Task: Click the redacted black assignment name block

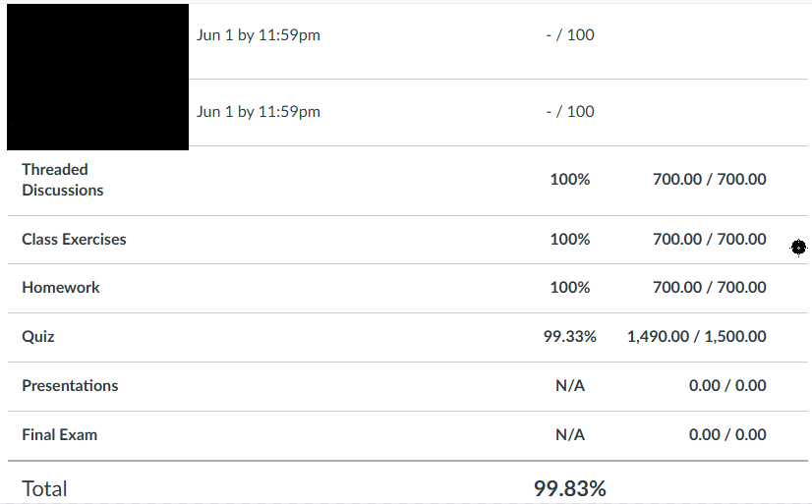Action: tap(97, 77)
